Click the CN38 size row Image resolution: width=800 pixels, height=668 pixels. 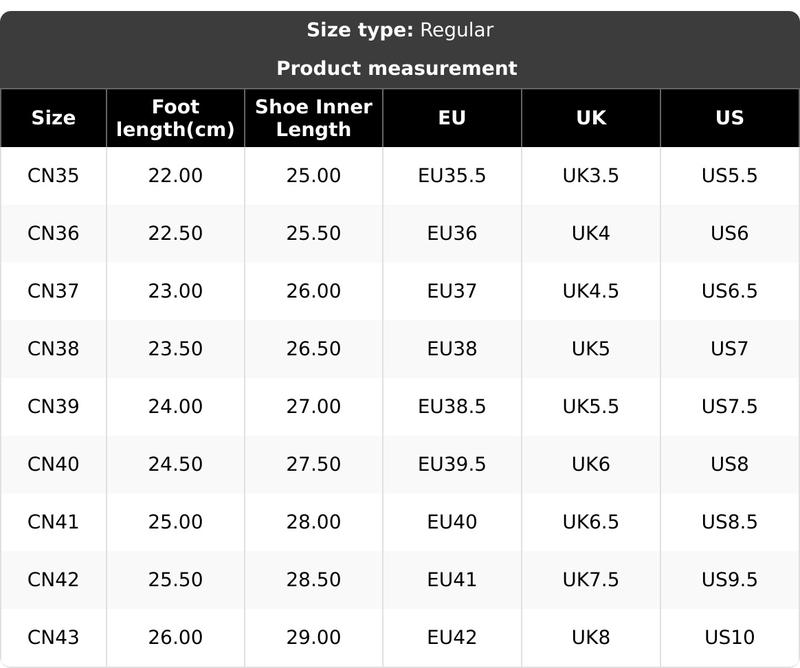53,349
